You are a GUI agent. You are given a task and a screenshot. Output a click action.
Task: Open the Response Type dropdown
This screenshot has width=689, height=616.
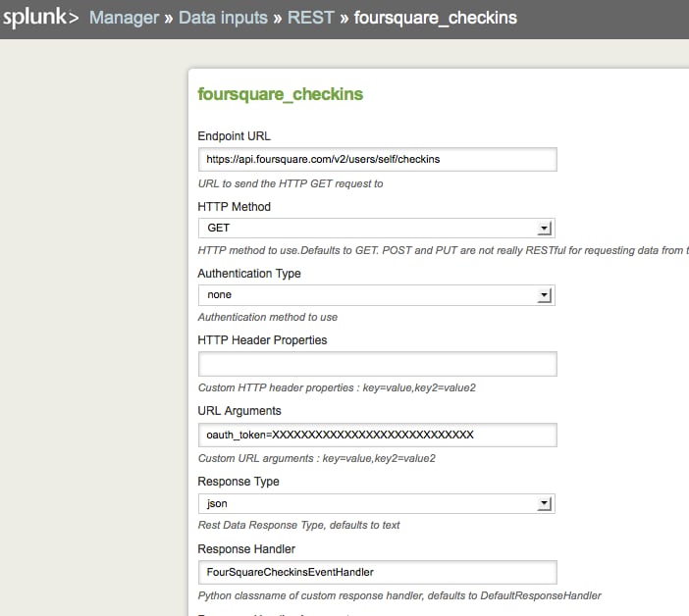click(377, 503)
